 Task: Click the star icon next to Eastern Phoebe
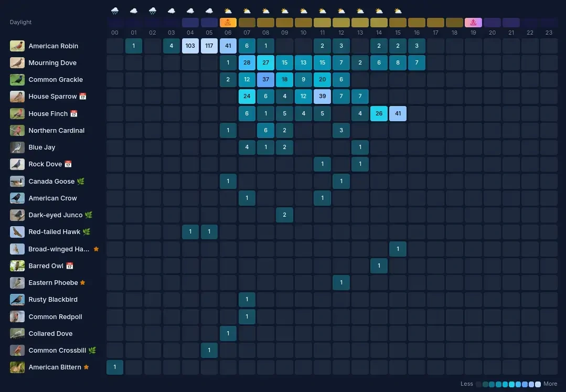[x=83, y=283]
